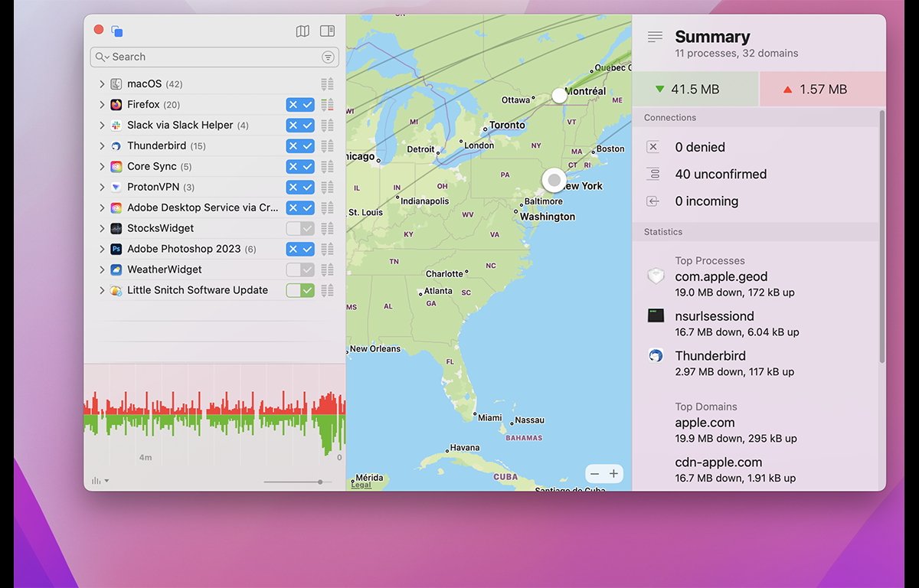
Task: Expand the Core Sync row
Action: [x=102, y=167]
